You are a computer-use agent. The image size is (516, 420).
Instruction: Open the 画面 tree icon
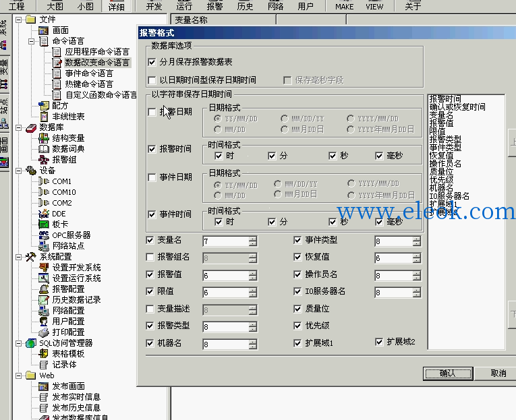(x=43, y=30)
